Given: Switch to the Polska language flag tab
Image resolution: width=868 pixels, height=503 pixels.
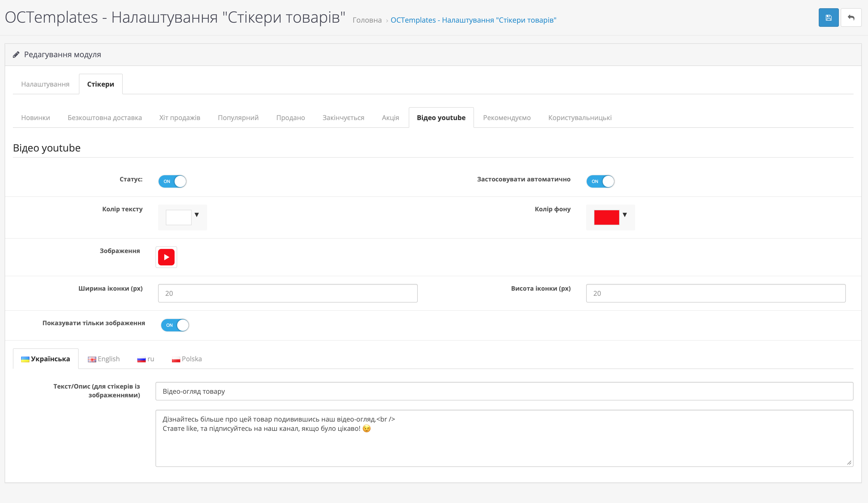Looking at the screenshot, I should tap(187, 359).
